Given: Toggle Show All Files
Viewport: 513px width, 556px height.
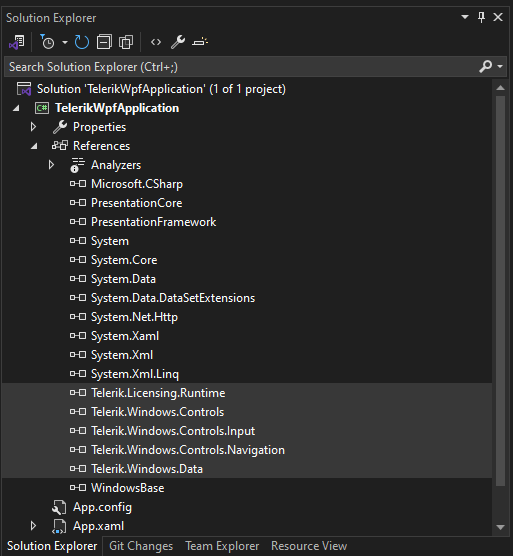Looking at the screenshot, I should pyautogui.click(x=126, y=42).
